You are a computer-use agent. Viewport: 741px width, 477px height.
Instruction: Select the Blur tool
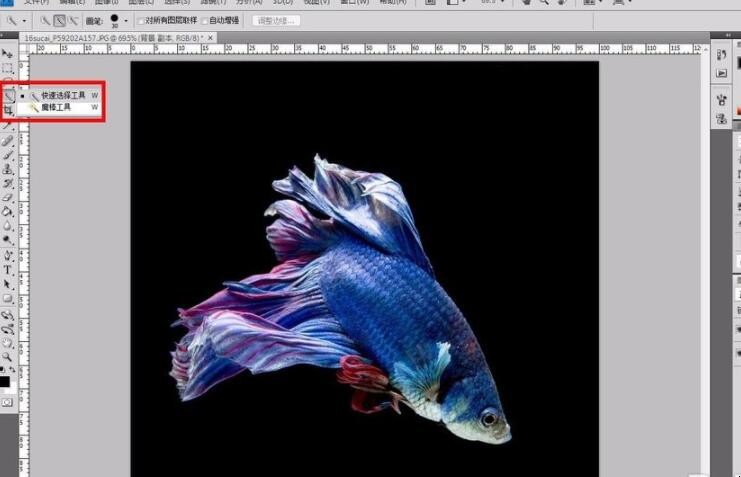(8, 226)
